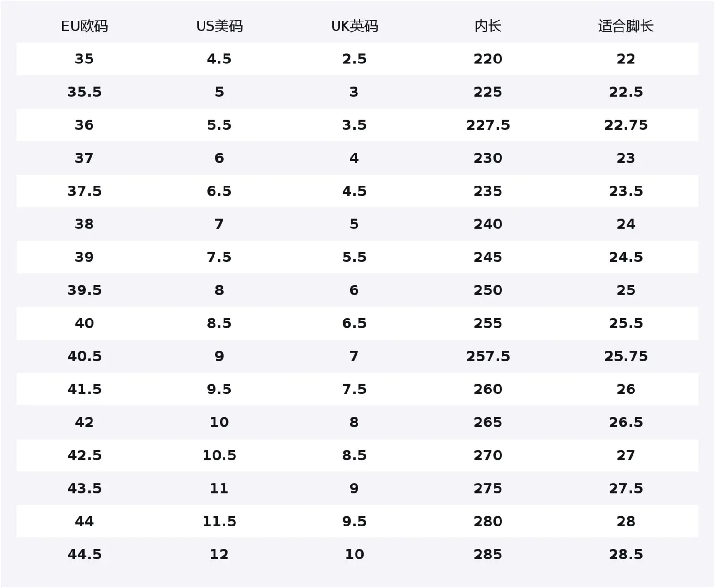Select the 227.5 inner length cell
This screenshot has width=715, height=588.
pyautogui.click(x=488, y=125)
